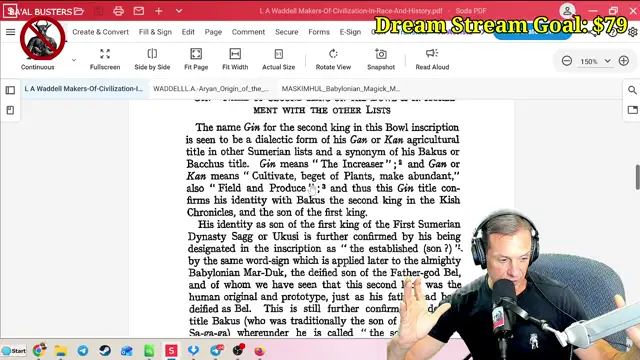Image resolution: width=640 pixels, height=360 pixels.
Task: Open the bookmarks panel icon
Action: pos(10,110)
